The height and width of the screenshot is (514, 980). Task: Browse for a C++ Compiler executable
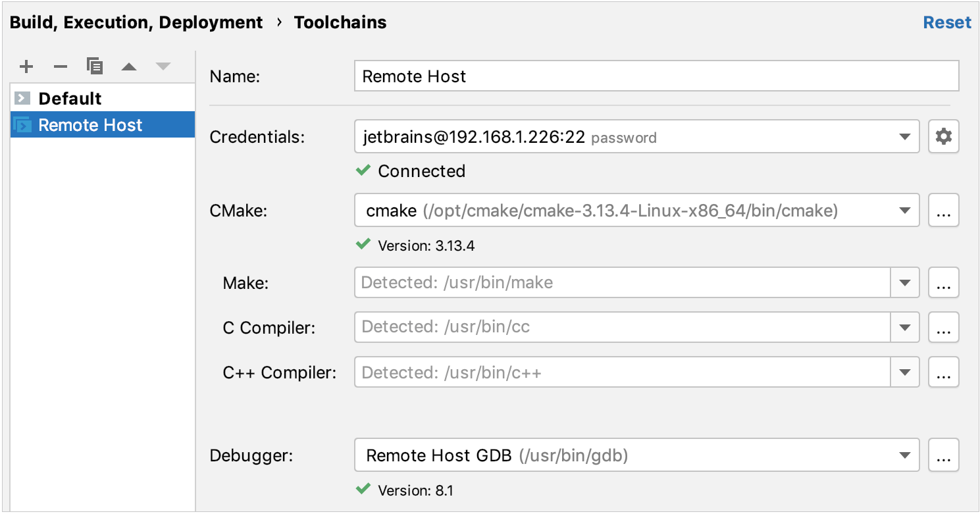click(x=944, y=372)
